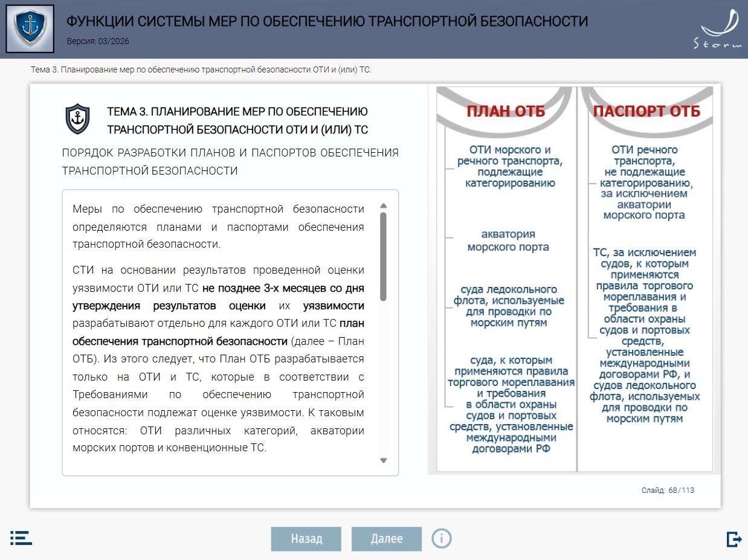Open the round info icon
Viewport: 748px width, 560px height.
(x=442, y=538)
